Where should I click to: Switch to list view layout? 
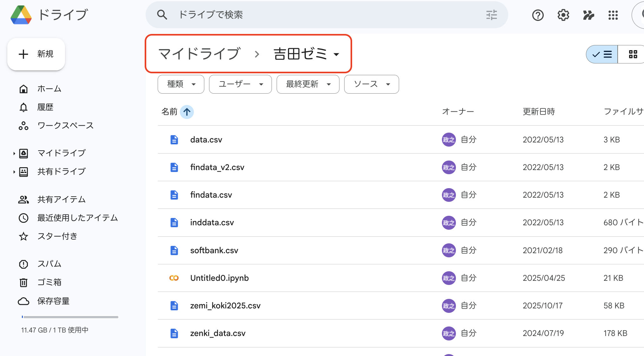(602, 54)
